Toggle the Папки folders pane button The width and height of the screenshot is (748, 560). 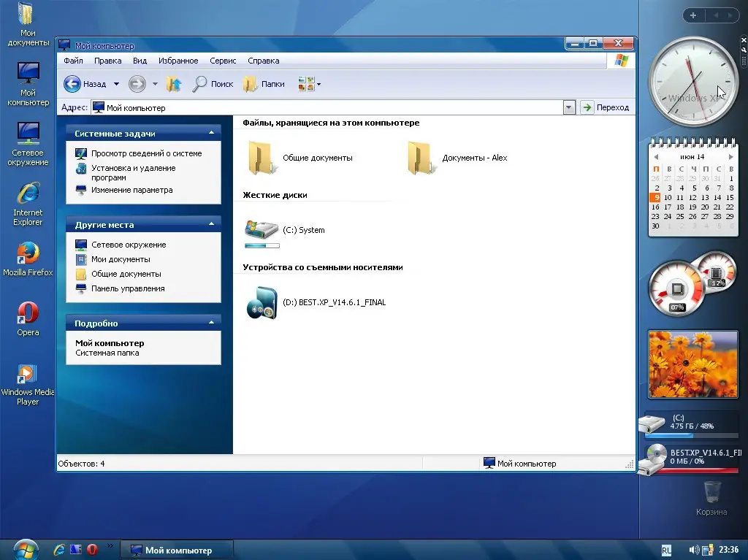[x=264, y=84]
